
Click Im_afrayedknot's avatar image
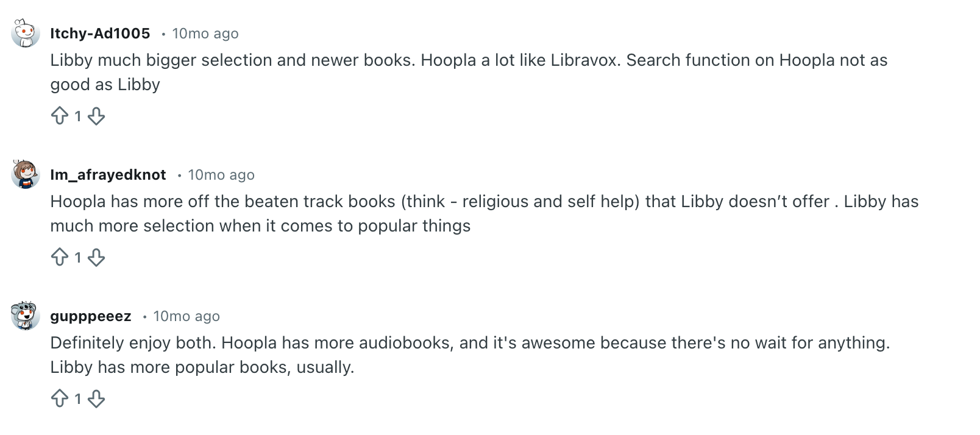(25, 175)
